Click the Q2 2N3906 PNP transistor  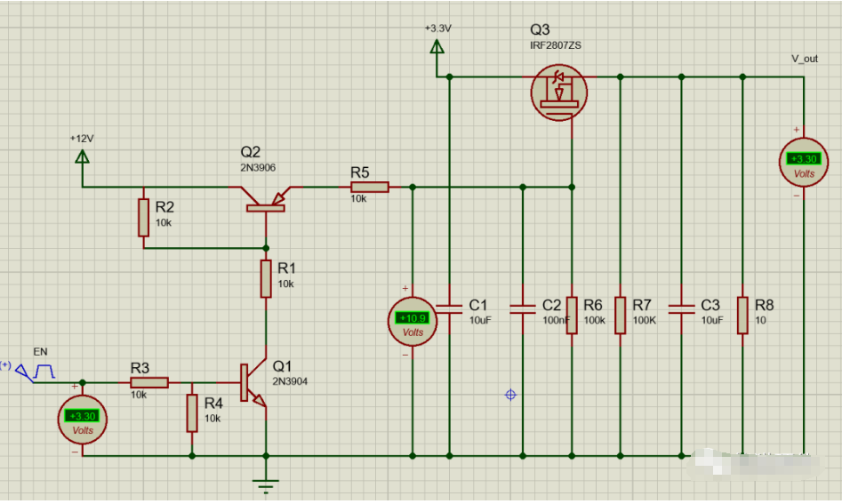[265, 201]
